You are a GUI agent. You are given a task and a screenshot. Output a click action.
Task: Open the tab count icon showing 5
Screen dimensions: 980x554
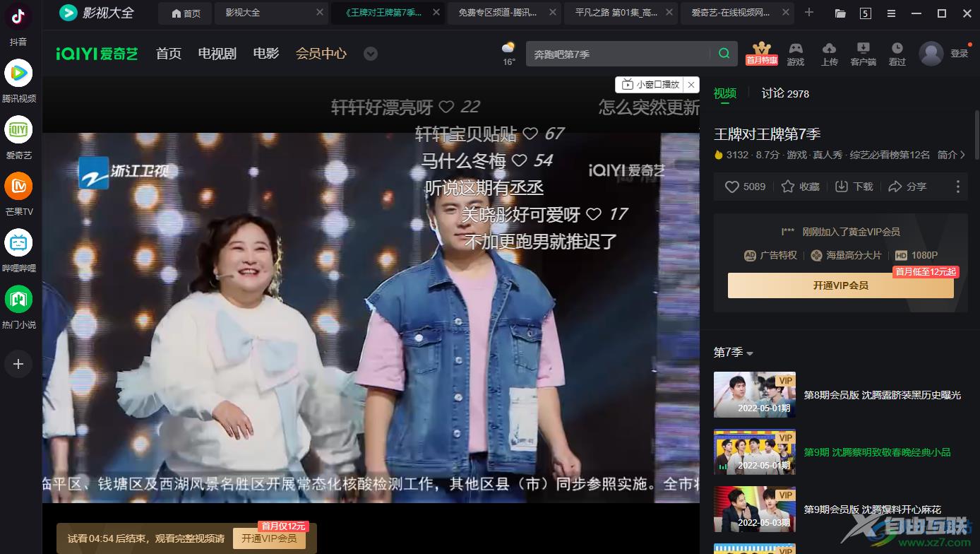(866, 13)
